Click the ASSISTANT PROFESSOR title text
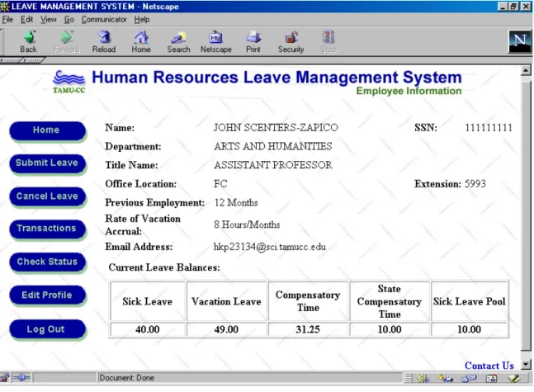The width and height of the screenshot is (534, 392). 273,165
